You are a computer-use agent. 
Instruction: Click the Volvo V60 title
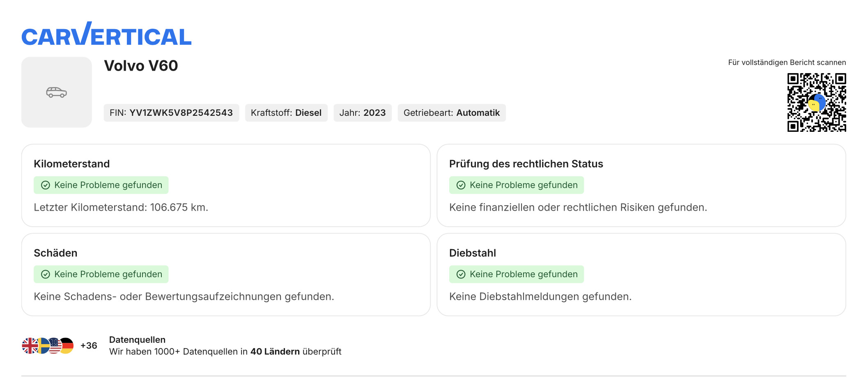point(141,66)
